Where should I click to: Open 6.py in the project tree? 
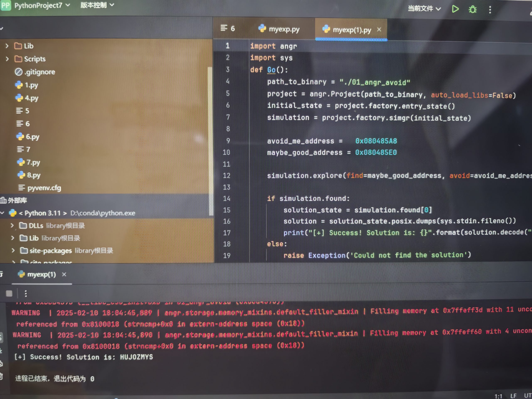(x=28, y=137)
